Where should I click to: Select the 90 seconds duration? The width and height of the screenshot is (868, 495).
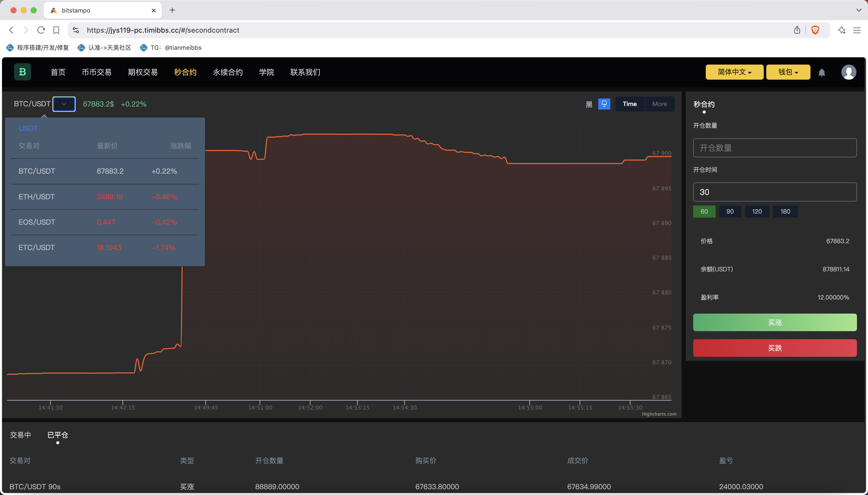[x=730, y=212]
